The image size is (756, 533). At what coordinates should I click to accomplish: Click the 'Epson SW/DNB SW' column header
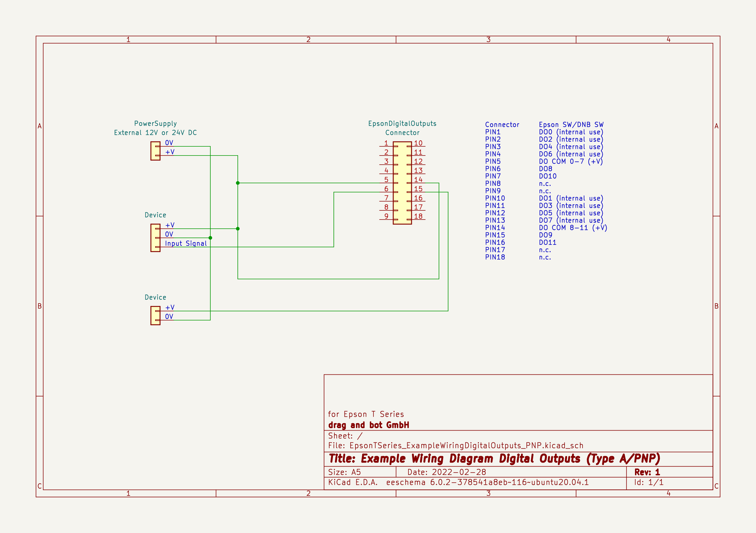[x=571, y=124]
